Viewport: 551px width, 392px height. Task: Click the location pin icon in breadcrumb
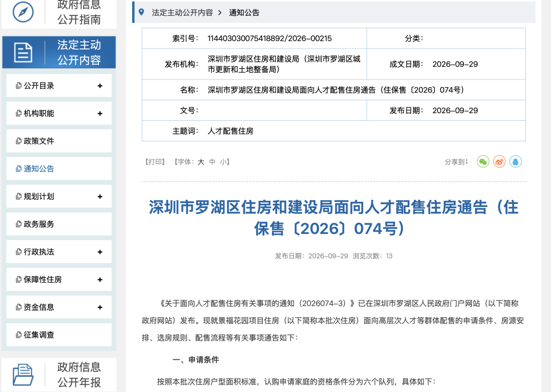click(141, 12)
